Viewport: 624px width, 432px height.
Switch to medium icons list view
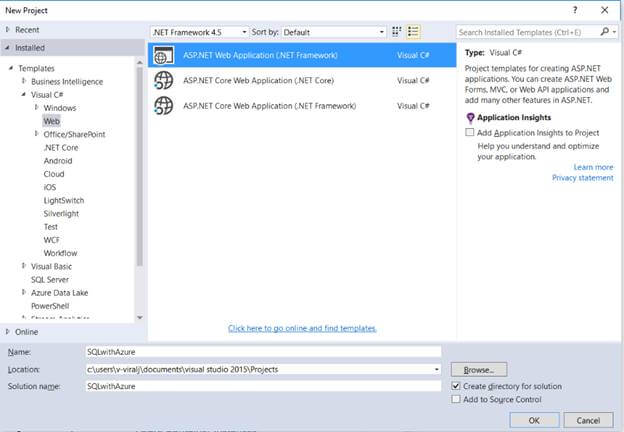[413, 32]
